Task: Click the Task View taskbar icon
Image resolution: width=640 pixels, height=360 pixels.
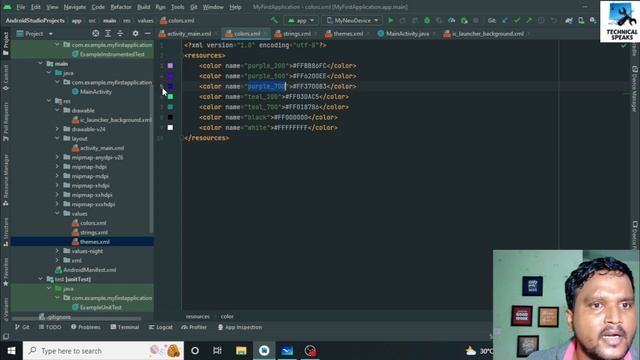Action: coord(218,351)
